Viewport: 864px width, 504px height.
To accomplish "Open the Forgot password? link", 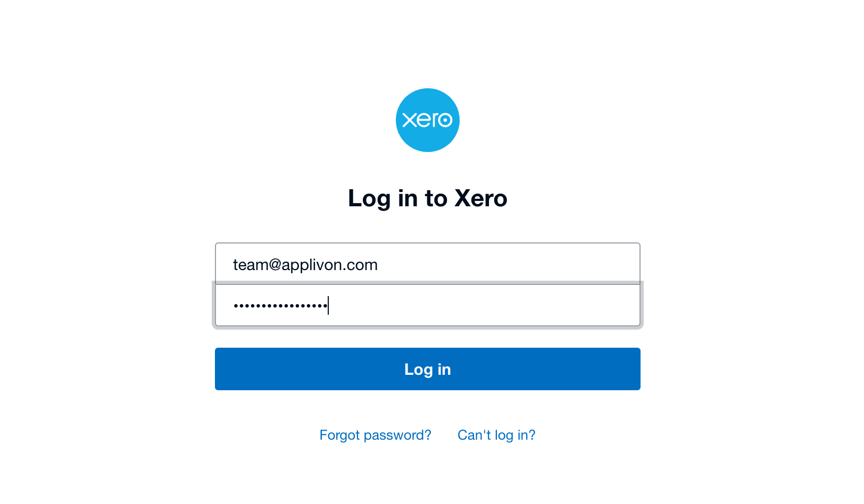I will coord(375,435).
